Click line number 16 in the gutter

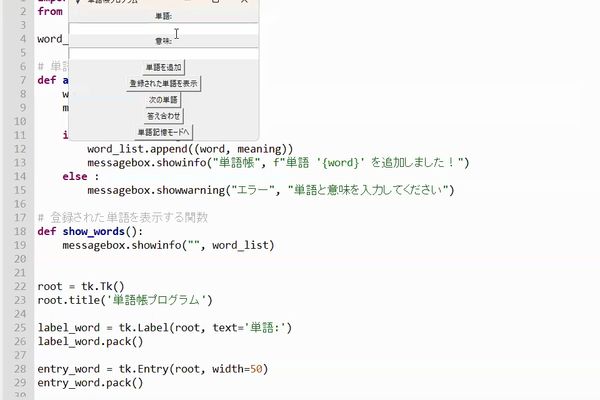[x=20, y=204]
